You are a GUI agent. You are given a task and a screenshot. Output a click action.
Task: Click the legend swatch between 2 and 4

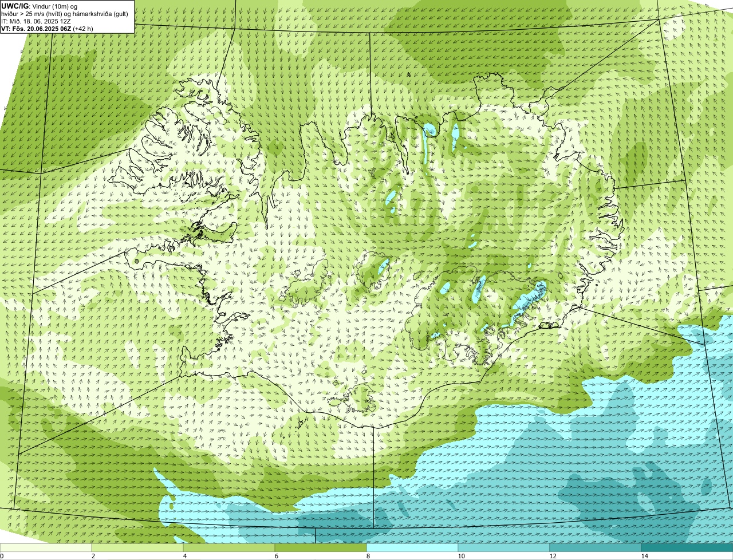(x=137, y=548)
